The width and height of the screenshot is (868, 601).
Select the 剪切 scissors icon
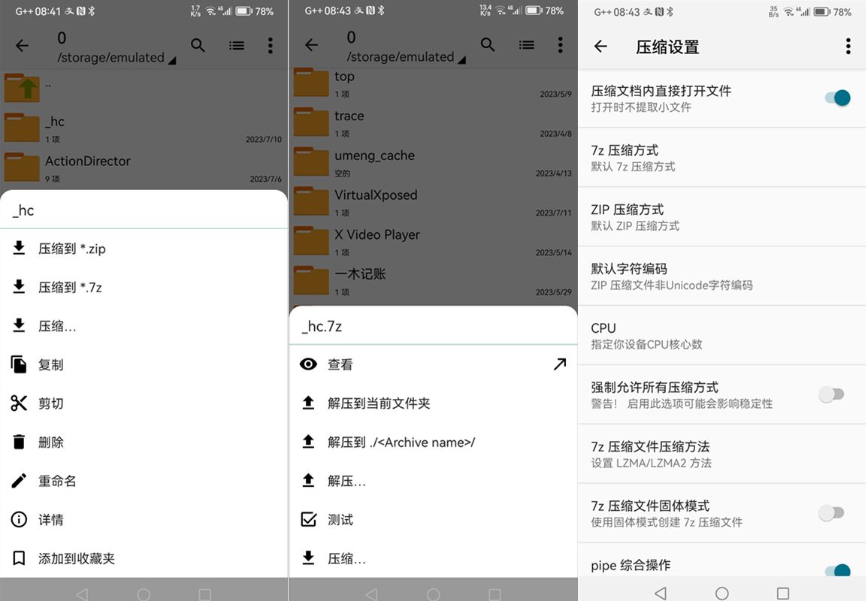tap(19, 403)
